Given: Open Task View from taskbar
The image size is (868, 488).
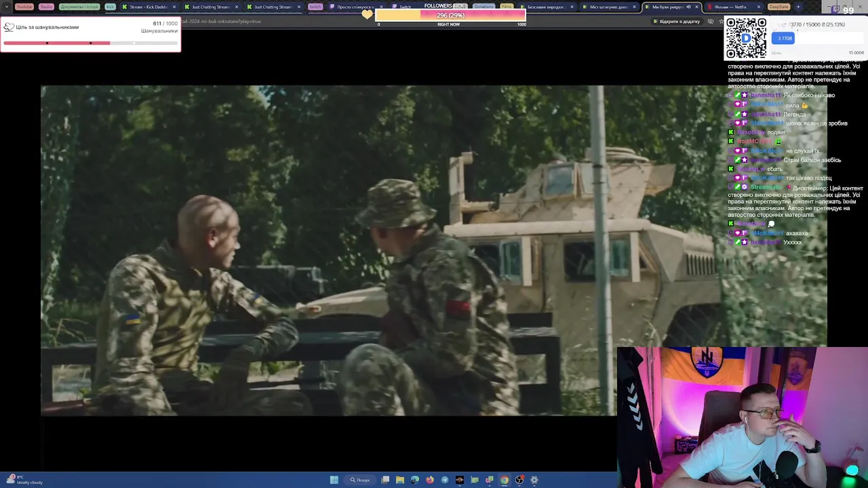Looking at the screenshot, I should (x=385, y=480).
